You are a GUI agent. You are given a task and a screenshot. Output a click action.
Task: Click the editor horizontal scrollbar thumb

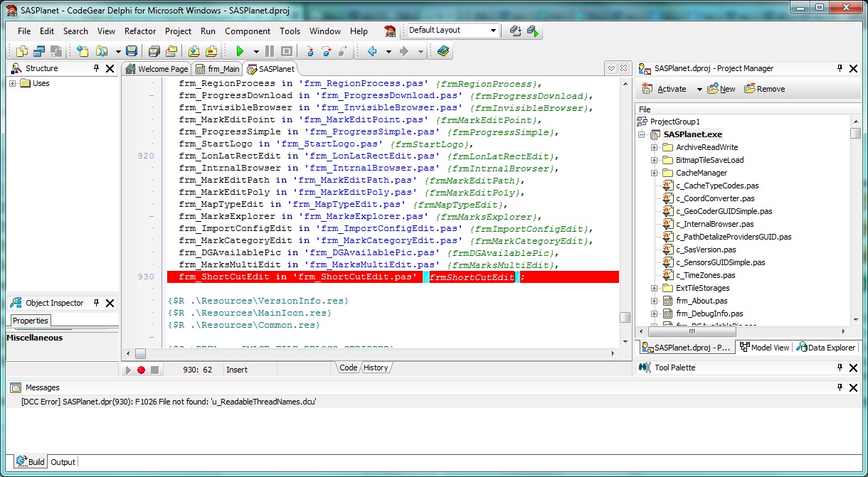click(140, 353)
